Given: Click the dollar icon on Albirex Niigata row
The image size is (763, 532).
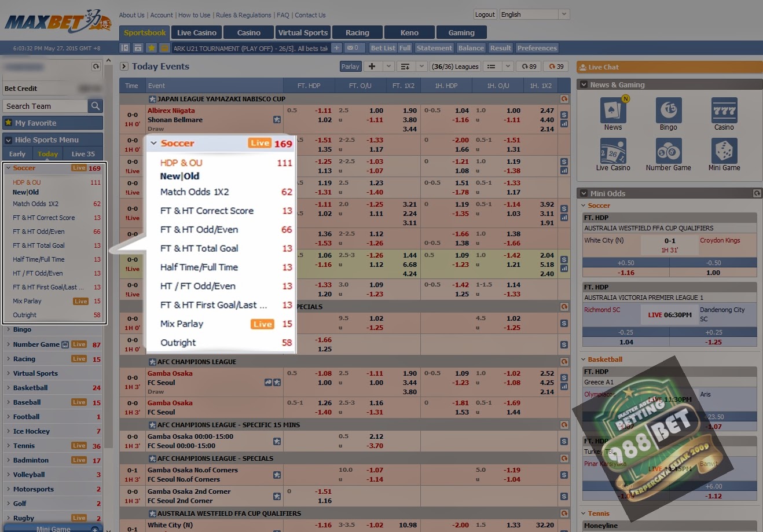Looking at the screenshot, I should (x=564, y=115).
